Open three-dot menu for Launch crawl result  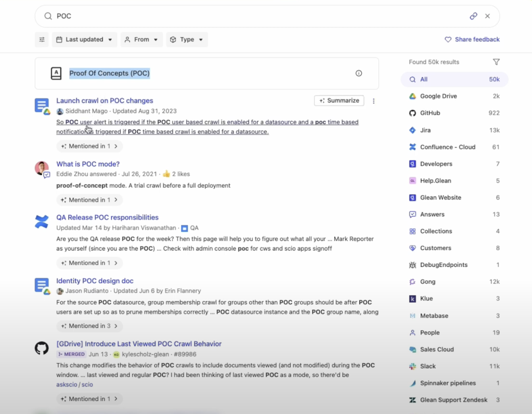[374, 101]
